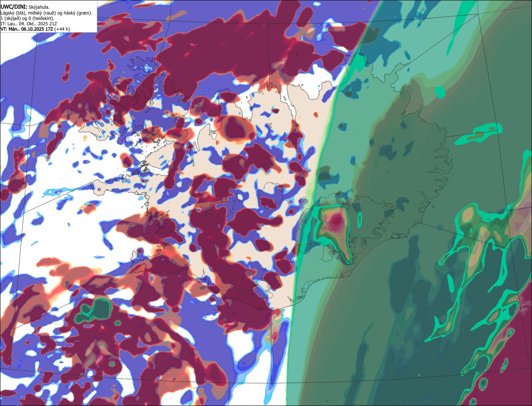
Task: Click the line "1 (skýjað) og 0 (heiðskírt)."
Action: [27, 18]
